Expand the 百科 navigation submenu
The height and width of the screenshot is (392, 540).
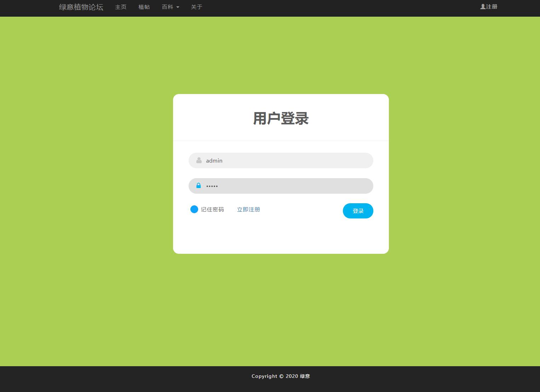171,7
